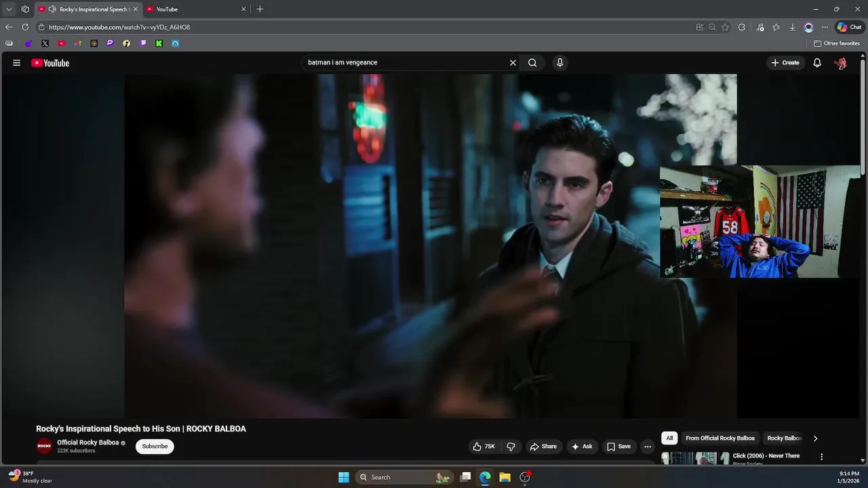Viewport: 868px width, 488px height.
Task: Open the tab actions dropdown arrow
Action: (9, 9)
